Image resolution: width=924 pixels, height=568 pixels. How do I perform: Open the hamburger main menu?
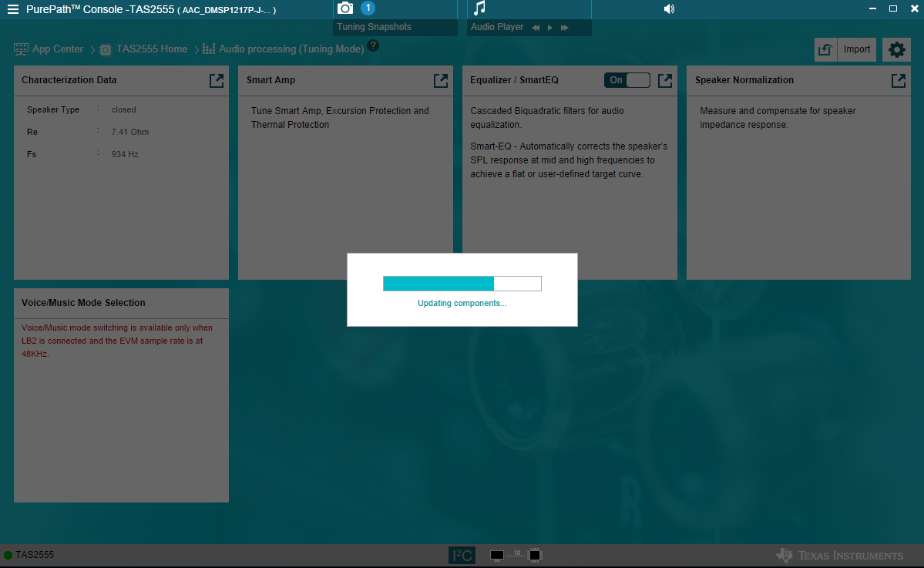(13, 9)
